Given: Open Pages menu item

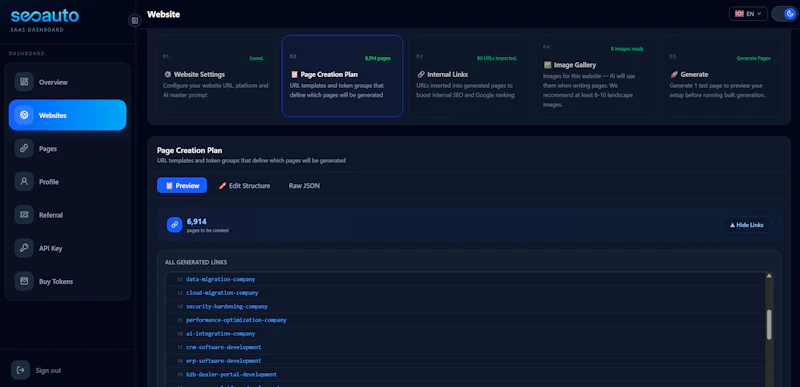Looking at the screenshot, I should tap(67, 148).
